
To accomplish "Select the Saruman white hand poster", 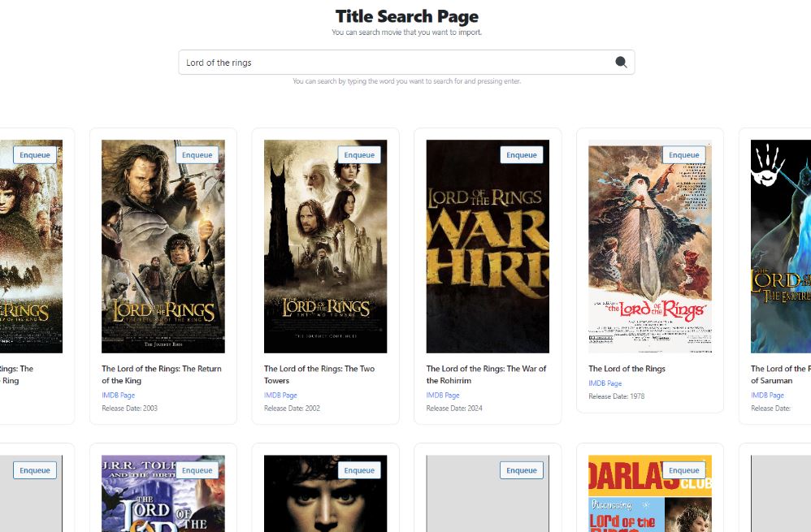I will (781, 247).
